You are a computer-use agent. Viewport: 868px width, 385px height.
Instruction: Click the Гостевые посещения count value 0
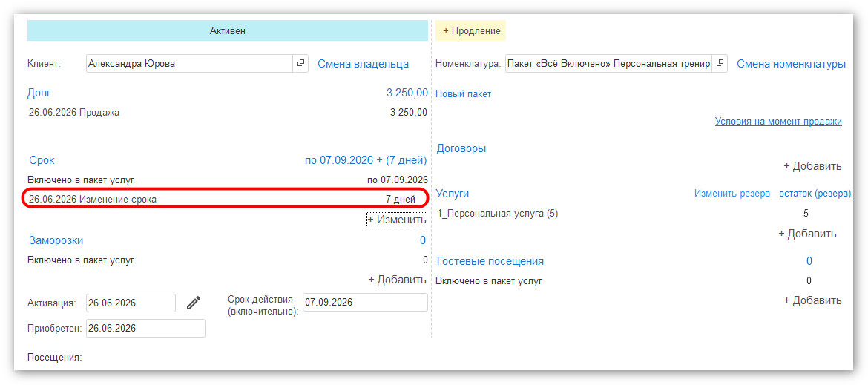(x=809, y=260)
